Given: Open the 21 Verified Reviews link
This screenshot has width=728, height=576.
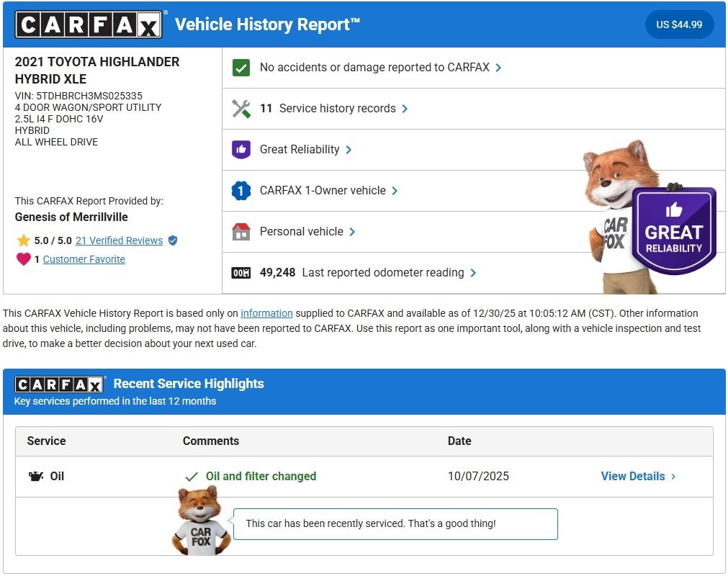Looking at the screenshot, I should [x=119, y=240].
